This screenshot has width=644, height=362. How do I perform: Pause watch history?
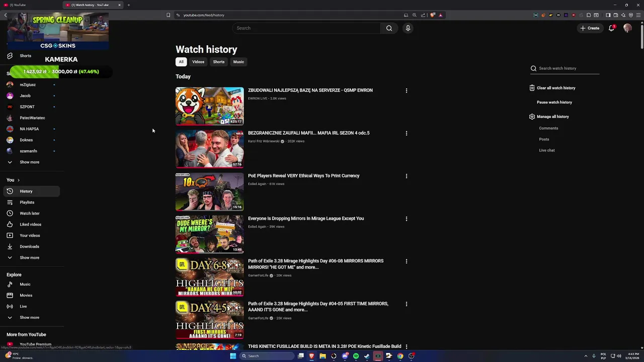[x=554, y=102]
